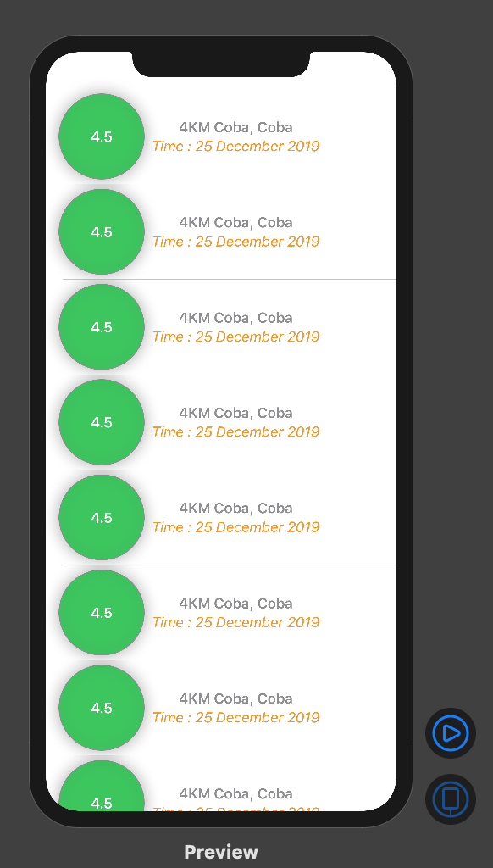Tap the first row's green 4.5 circle
Image resolution: width=493 pixels, height=868 pixels.
(102, 136)
